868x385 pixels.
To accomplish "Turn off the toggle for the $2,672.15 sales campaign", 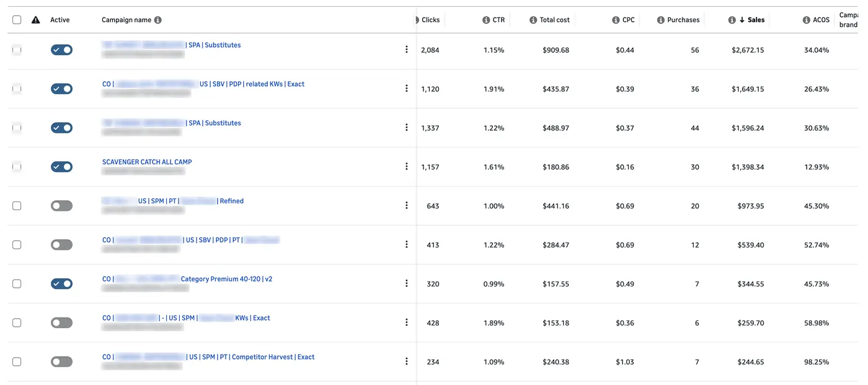I will pos(61,50).
